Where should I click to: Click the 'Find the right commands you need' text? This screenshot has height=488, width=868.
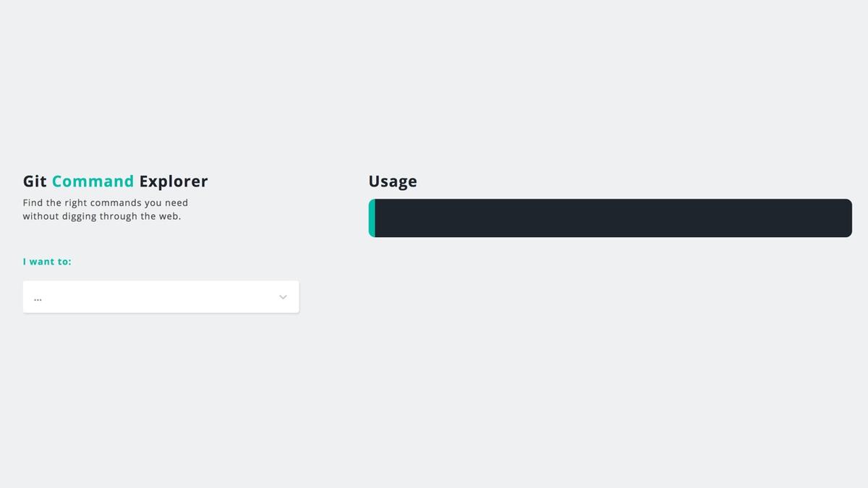(105, 203)
